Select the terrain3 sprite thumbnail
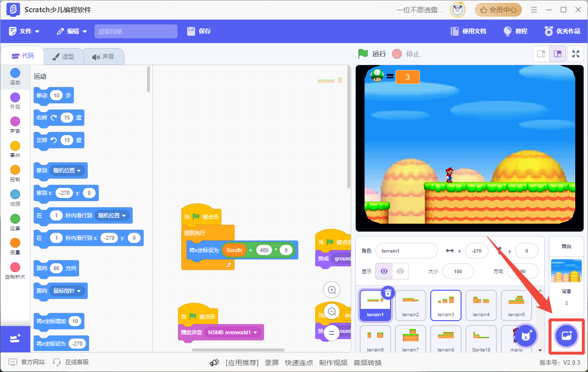Image resolution: width=588 pixels, height=372 pixels. coord(445,305)
